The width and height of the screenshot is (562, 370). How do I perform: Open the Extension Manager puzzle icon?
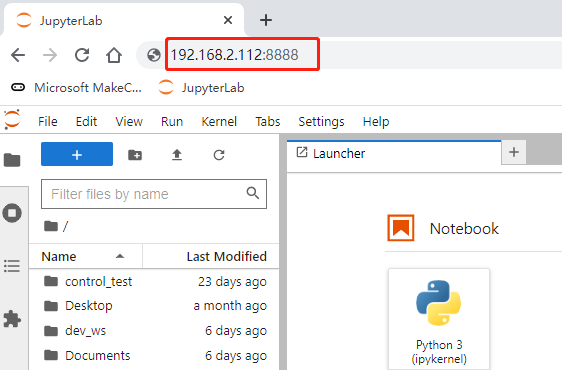click(12, 319)
